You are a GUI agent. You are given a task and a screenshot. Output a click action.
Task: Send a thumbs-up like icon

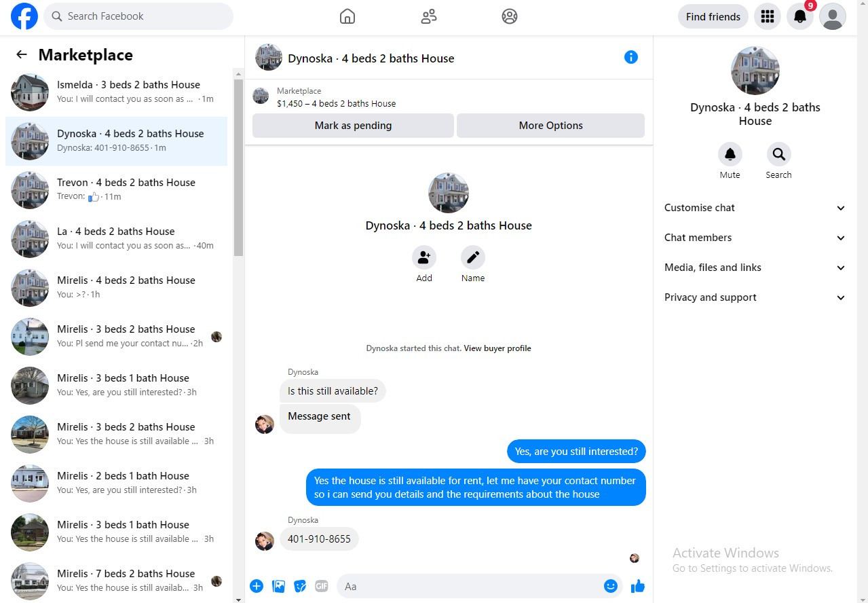[637, 586]
